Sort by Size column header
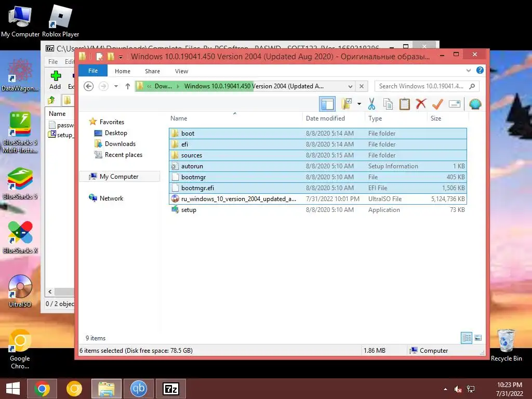Screen dimensions: 532x399 (448, 118)
